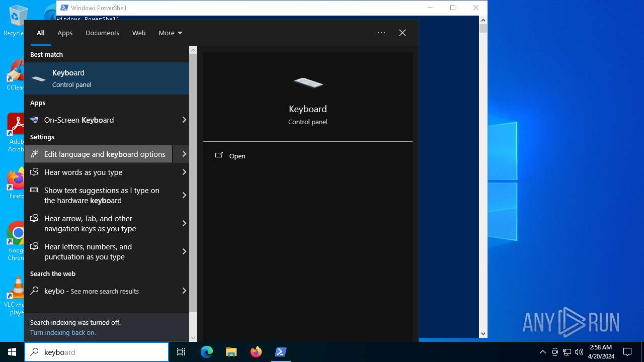Switch to PowerShell taskbar icon
This screenshot has height=362, width=644.
tap(281, 352)
